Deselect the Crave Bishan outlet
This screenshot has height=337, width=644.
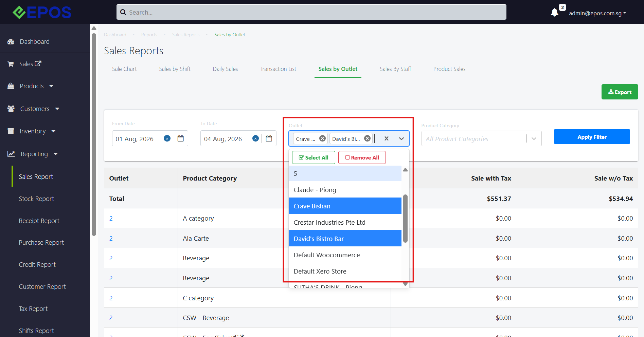click(345, 206)
